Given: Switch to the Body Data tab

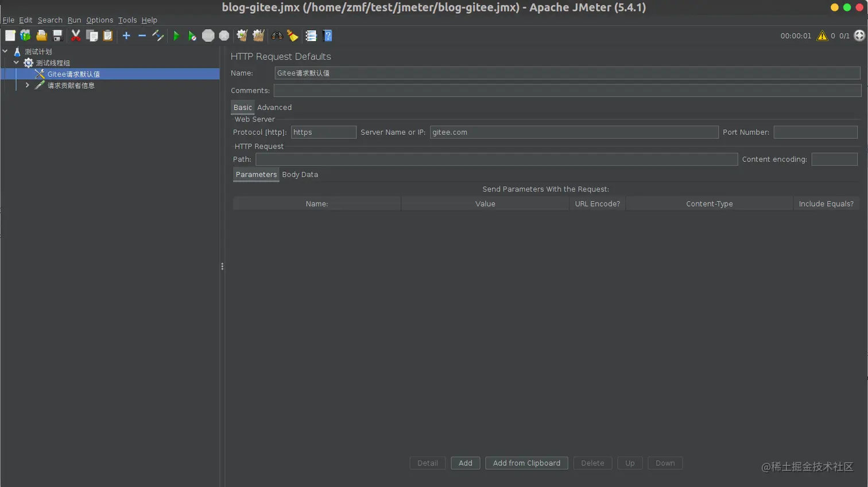Looking at the screenshot, I should coord(300,174).
